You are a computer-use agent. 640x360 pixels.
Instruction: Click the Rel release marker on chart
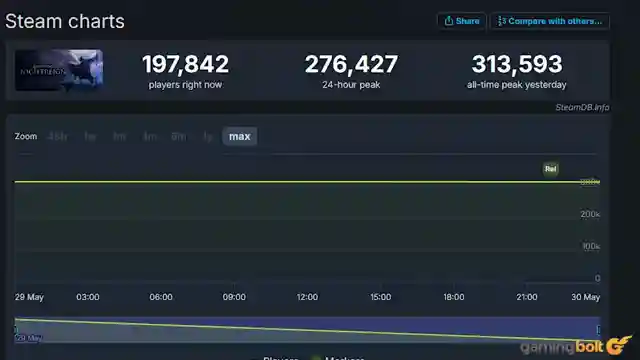550,169
